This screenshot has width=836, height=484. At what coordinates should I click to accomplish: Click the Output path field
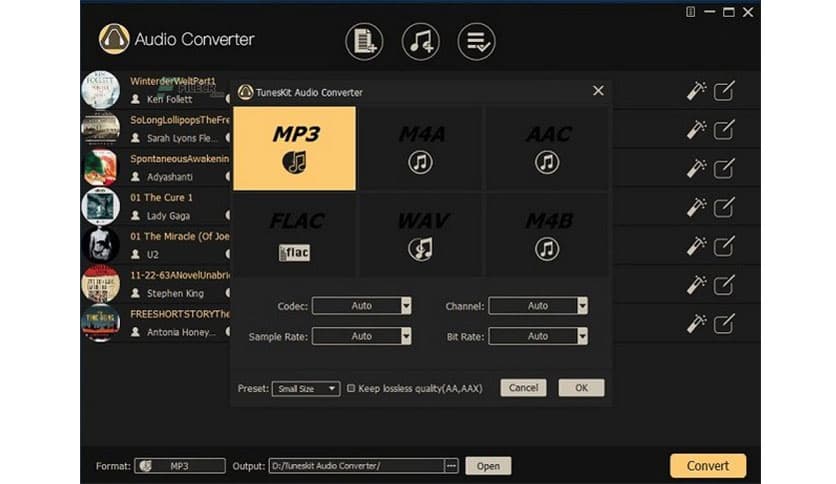(x=356, y=466)
